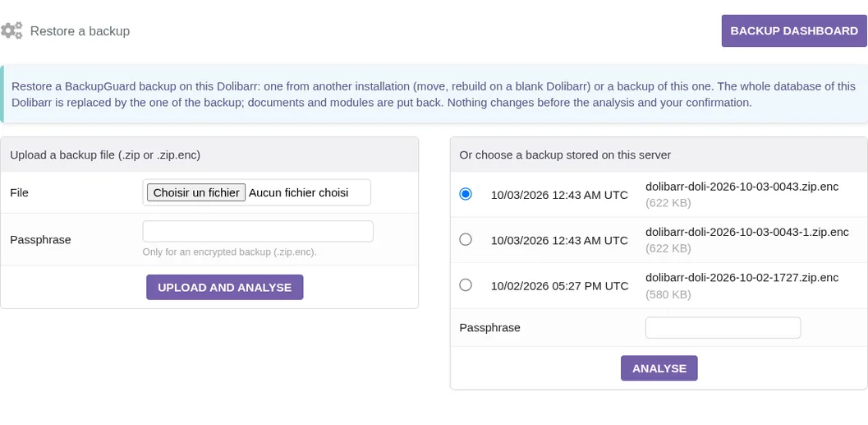868x425 pixels.
Task: Click the Restore a backup title
Action: (x=80, y=31)
